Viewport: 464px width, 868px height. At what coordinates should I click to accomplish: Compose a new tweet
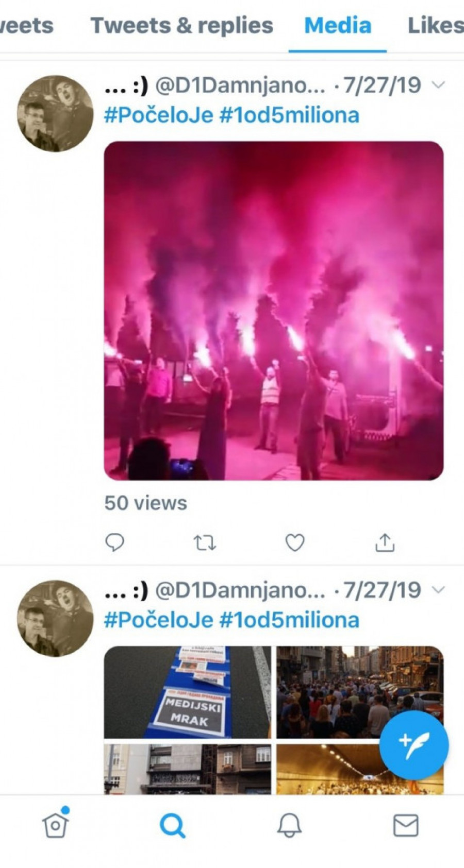point(413,745)
